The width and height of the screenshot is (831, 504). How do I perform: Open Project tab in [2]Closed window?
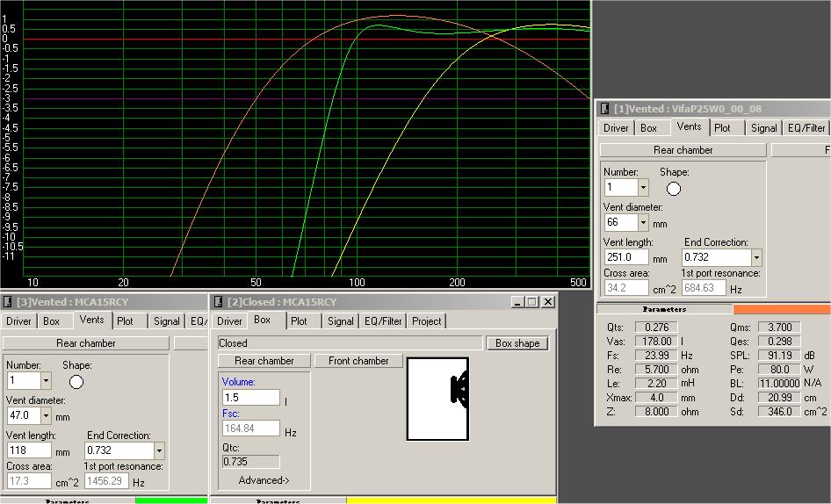[x=427, y=321]
